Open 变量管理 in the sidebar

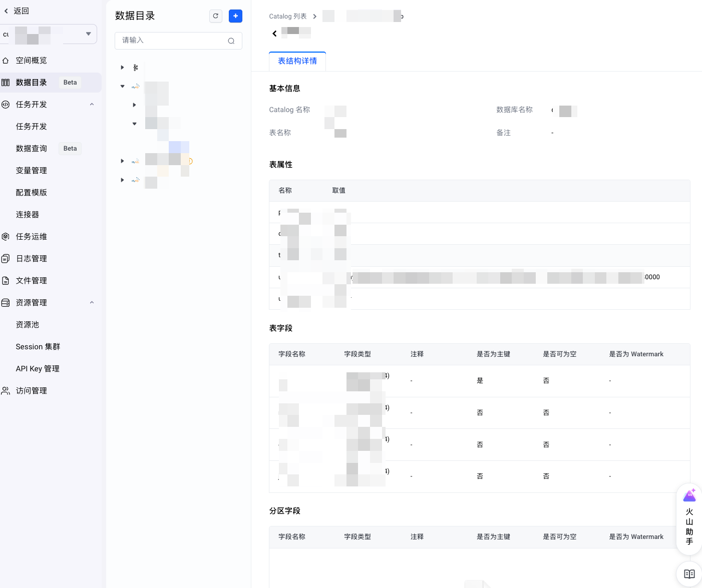point(32,171)
